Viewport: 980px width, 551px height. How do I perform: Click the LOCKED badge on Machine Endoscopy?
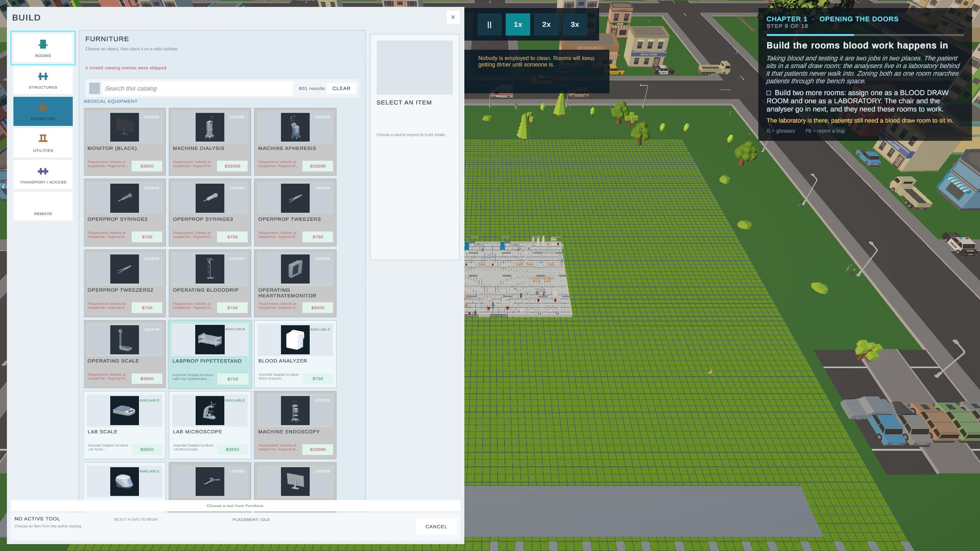pyautogui.click(x=322, y=401)
